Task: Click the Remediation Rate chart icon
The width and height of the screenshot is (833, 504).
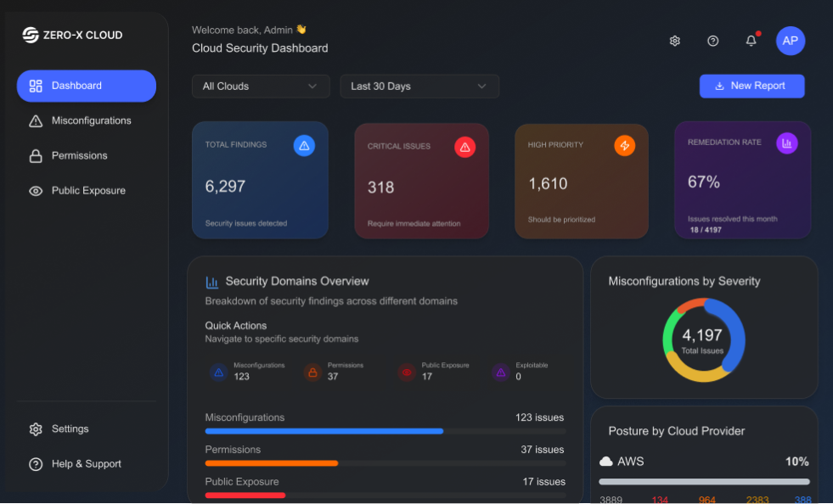Action: (786, 143)
